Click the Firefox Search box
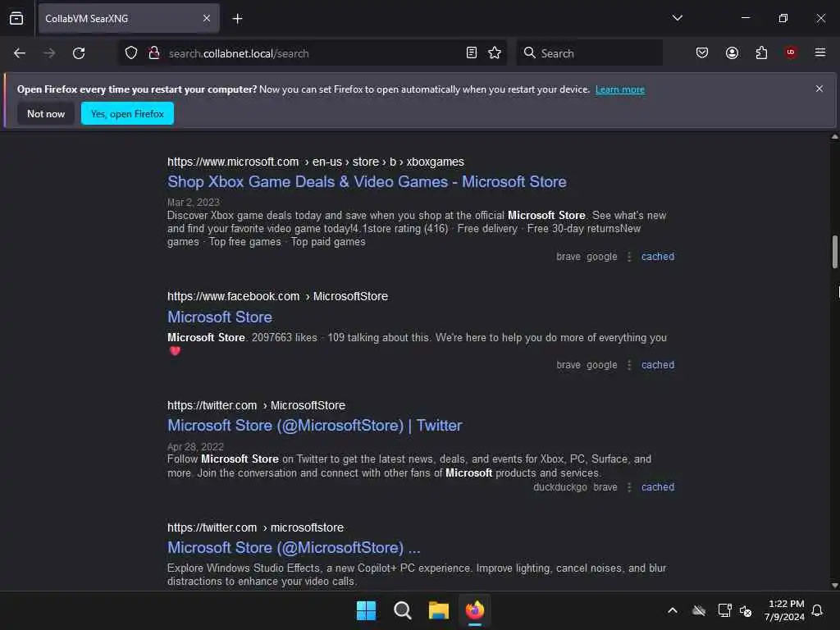 (x=589, y=53)
